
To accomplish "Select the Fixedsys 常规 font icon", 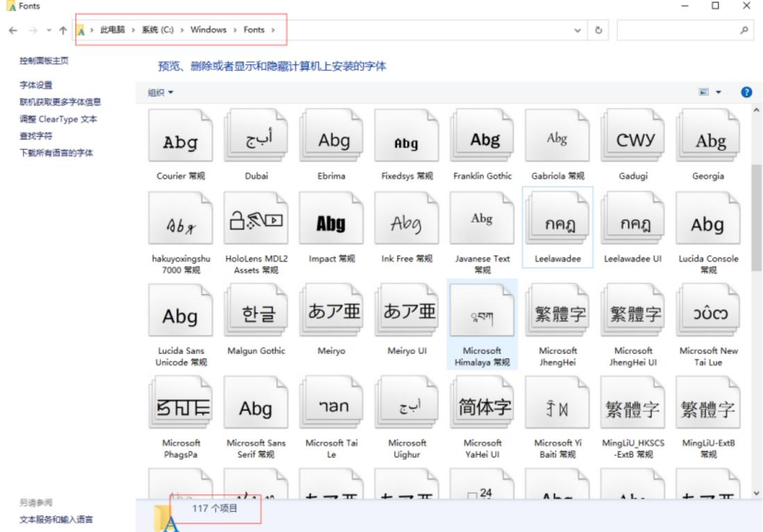I will click(x=407, y=135).
